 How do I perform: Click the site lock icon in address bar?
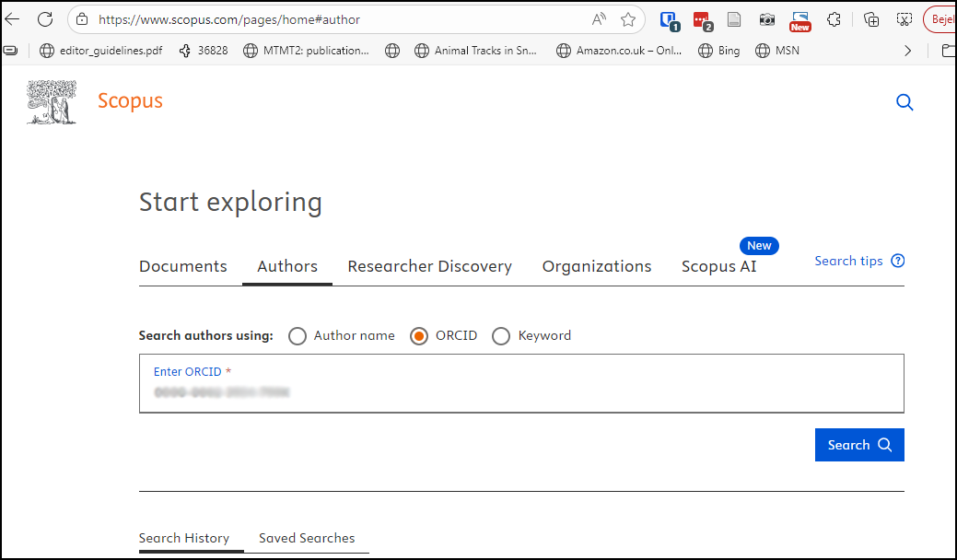coord(82,19)
